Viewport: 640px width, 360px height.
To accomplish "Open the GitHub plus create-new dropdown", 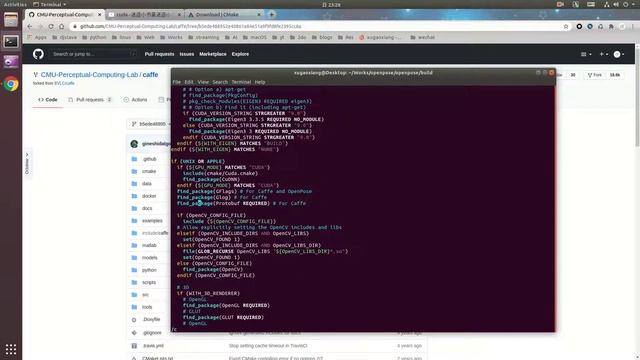I will (x=604, y=54).
